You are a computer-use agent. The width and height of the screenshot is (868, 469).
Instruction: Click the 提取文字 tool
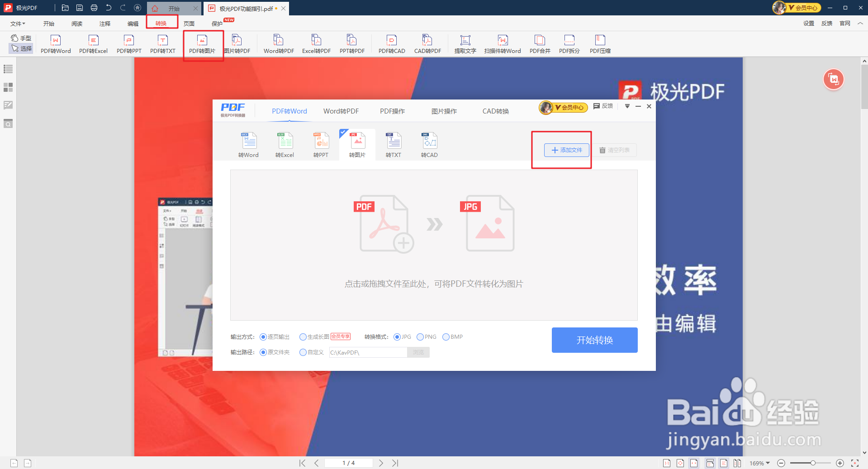[x=465, y=44]
